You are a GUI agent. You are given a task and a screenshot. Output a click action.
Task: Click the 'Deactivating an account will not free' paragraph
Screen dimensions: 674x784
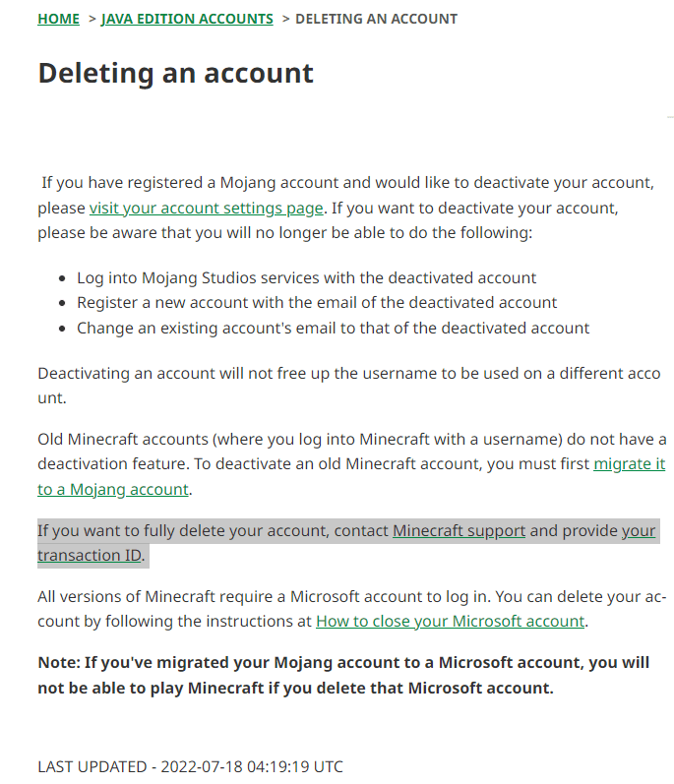[295, 374]
